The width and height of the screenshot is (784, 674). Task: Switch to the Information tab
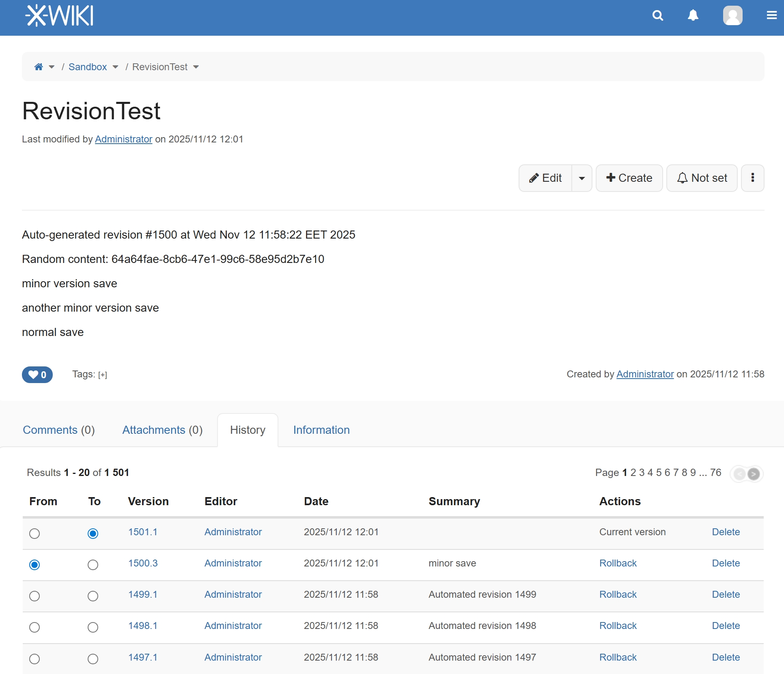(x=321, y=430)
